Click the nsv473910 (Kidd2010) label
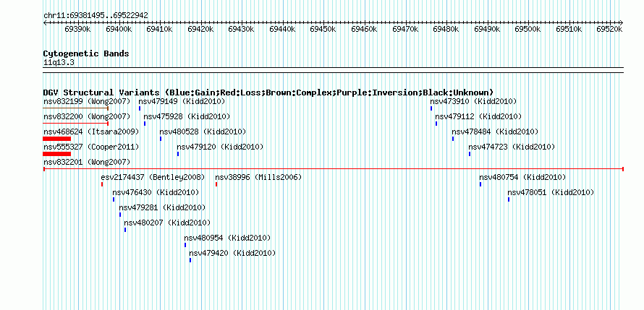Image resolution: width=644 pixels, height=310 pixels. point(473,101)
